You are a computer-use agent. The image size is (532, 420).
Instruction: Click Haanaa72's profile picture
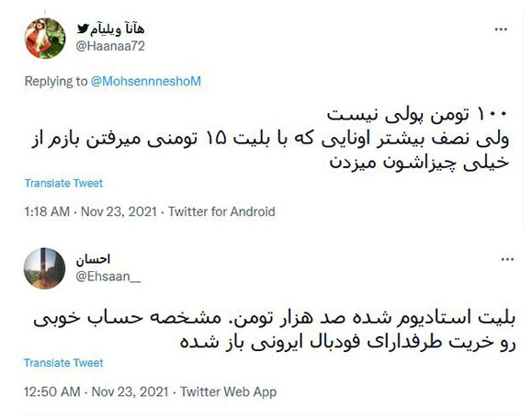[x=45, y=39]
